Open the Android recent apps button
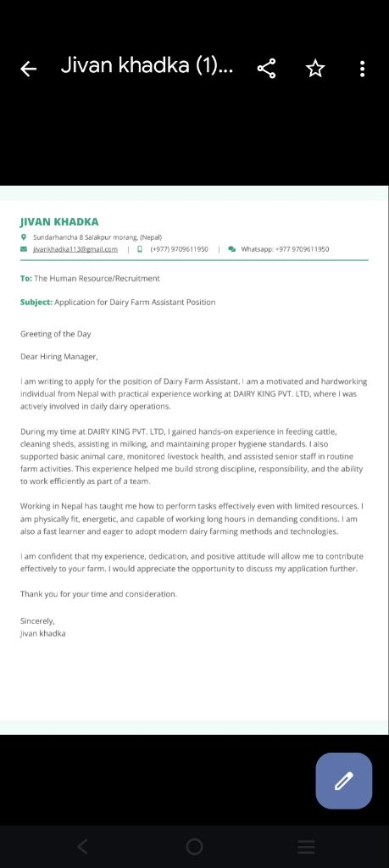The height and width of the screenshot is (868, 389). coord(306,846)
